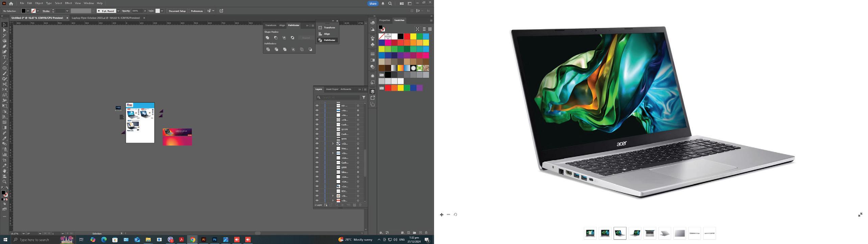
Task: Select the Type tool
Action: [4, 57]
